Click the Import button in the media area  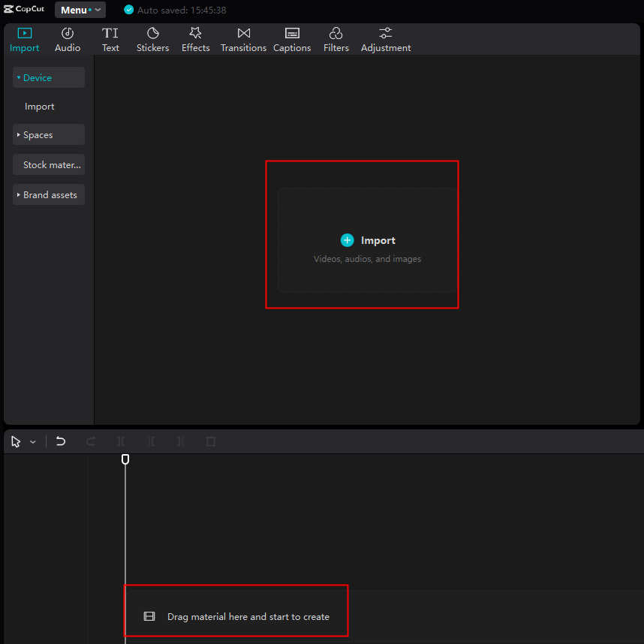tap(368, 240)
